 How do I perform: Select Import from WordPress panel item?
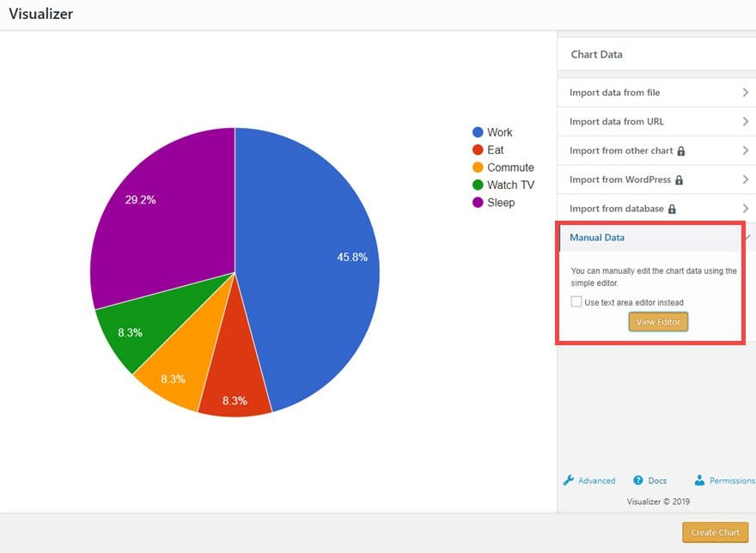tap(656, 179)
